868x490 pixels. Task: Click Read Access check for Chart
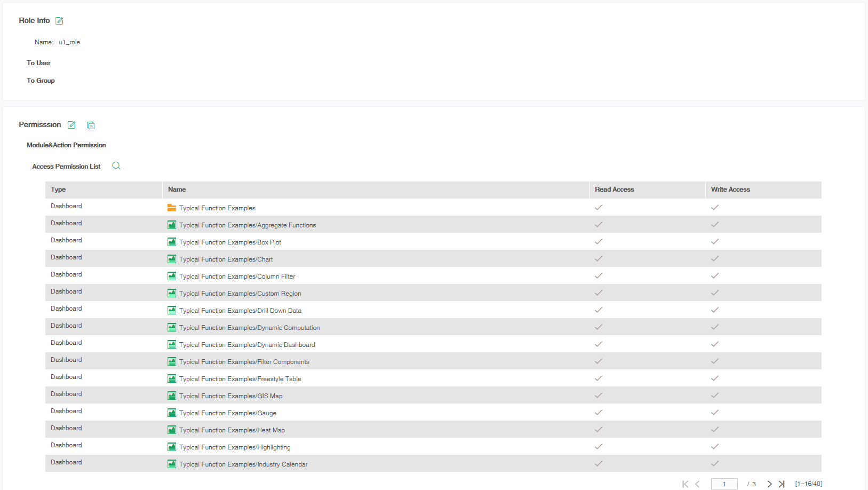tap(599, 258)
